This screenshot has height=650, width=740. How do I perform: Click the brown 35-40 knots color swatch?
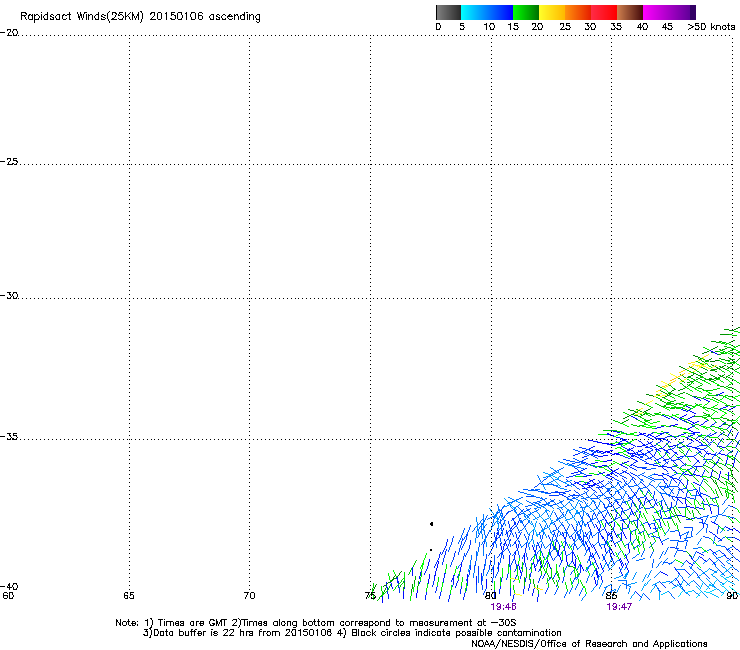pyautogui.click(x=630, y=12)
